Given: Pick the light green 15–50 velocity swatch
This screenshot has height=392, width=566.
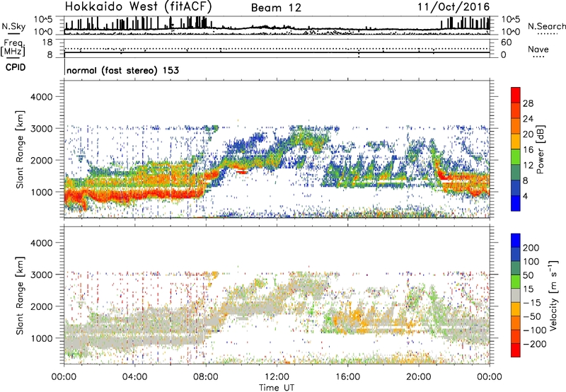Looking at the screenshot, I should (x=516, y=282).
